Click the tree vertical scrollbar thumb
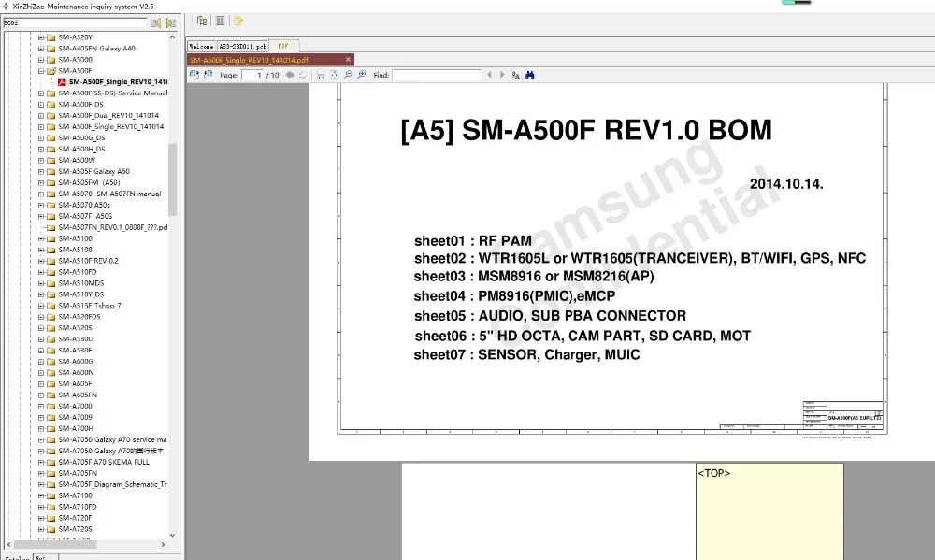This screenshot has height=560, width=935. tap(173, 179)
